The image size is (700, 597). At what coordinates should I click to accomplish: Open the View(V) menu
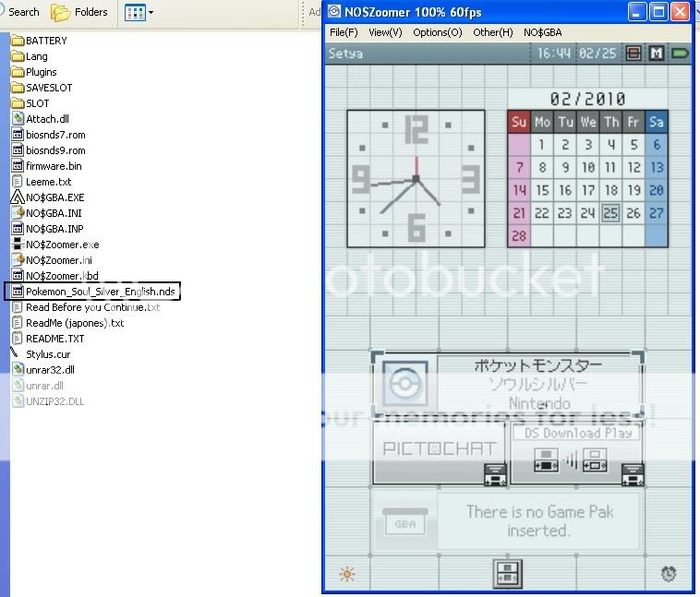[x=385, y=32]
